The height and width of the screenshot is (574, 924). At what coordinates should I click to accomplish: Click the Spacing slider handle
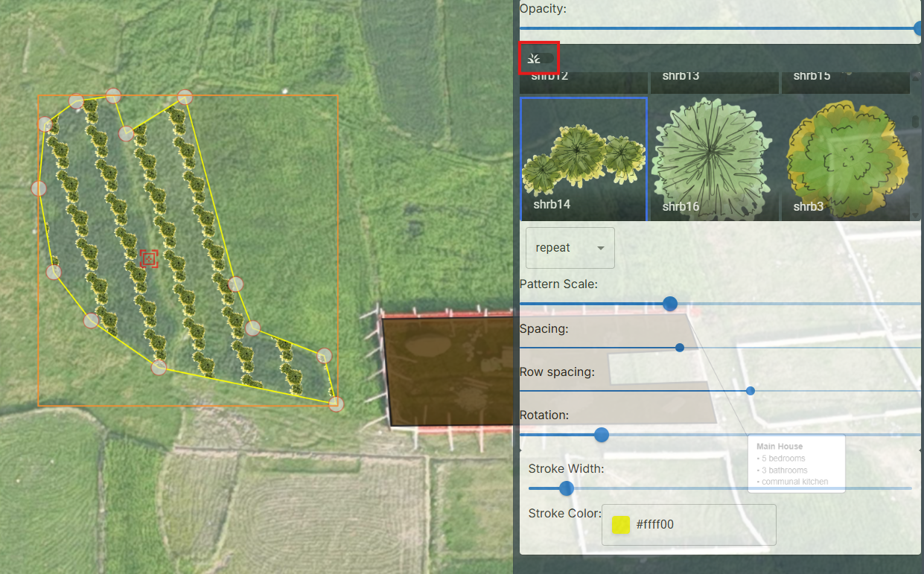pos(679,347)
